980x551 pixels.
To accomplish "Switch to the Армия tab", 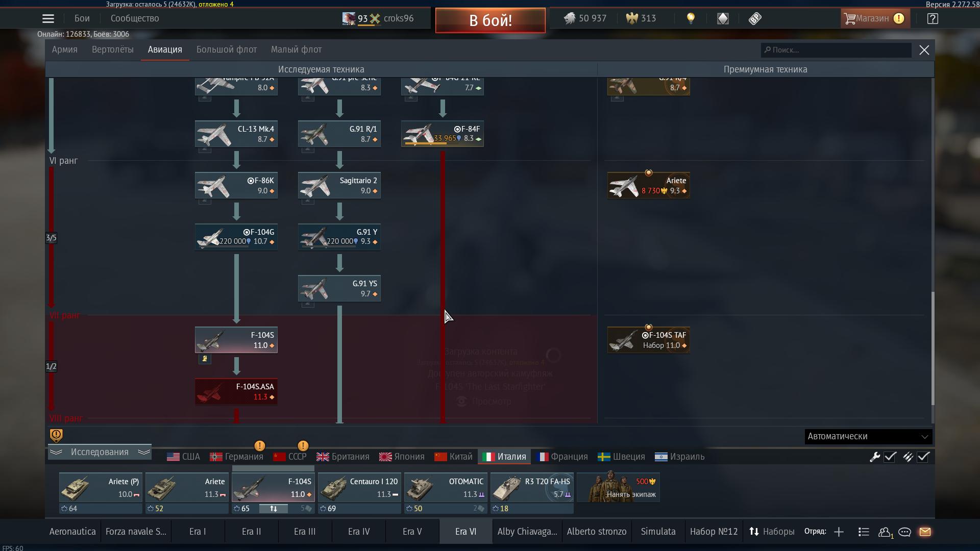I will pos(65,49).
